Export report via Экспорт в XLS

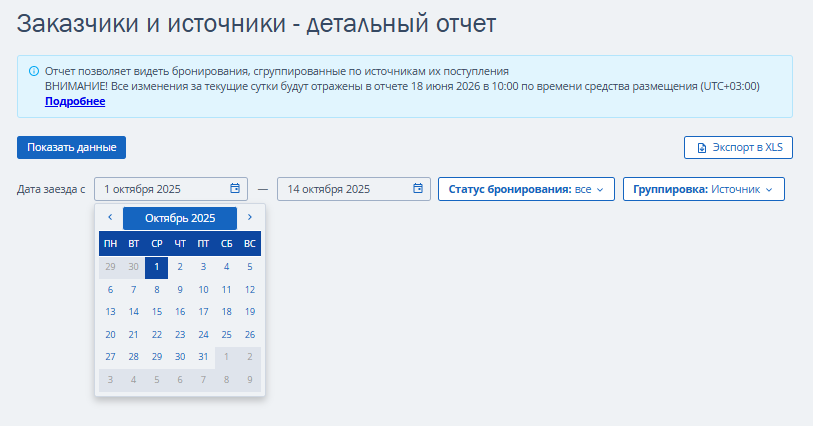coord(738,147)
